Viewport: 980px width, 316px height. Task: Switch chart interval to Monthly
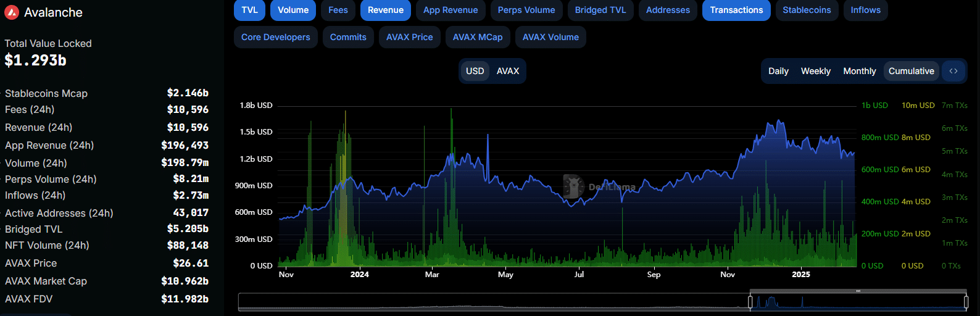click(860, 71)
